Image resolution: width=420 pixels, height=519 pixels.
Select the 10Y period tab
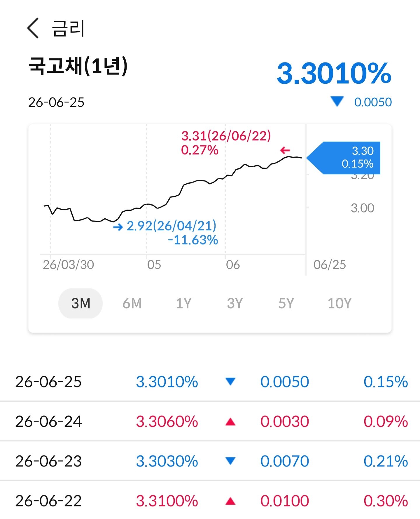(339, 303)
